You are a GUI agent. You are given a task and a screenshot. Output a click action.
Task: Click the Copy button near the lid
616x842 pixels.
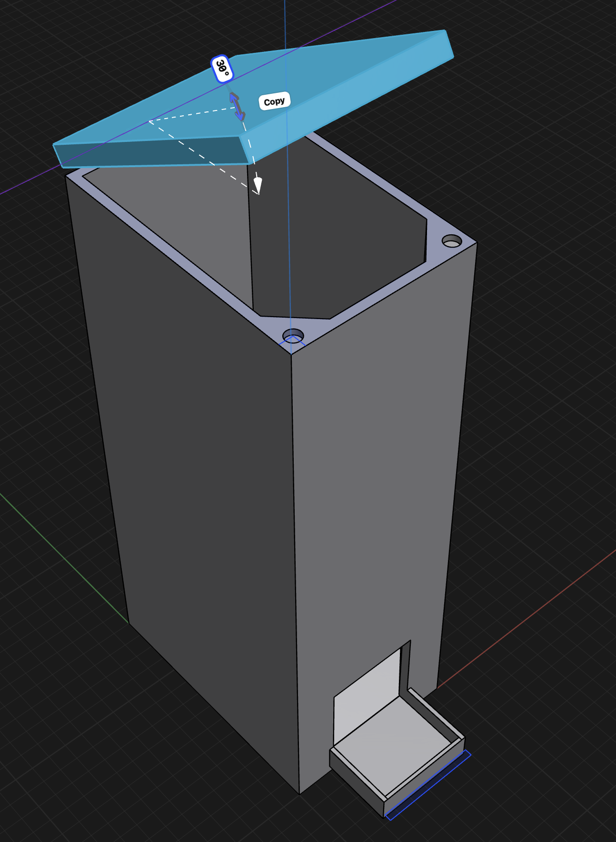[x=274, y=101]
